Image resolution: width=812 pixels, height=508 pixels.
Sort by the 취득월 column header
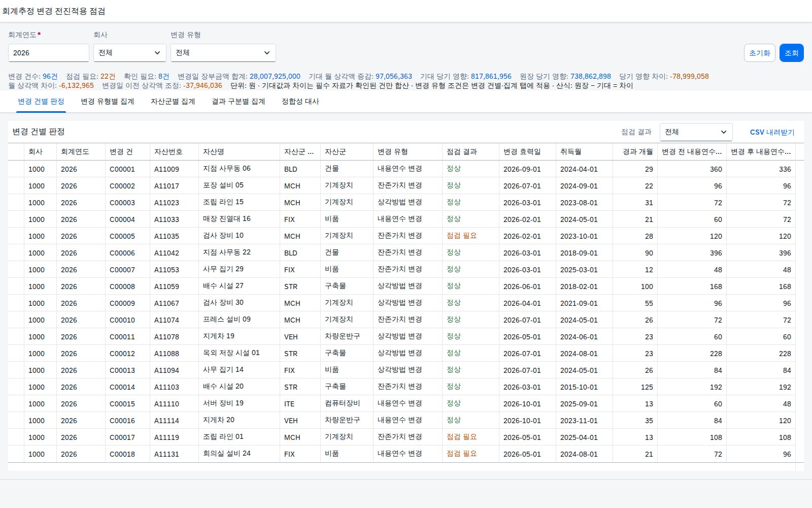(585, 152)
